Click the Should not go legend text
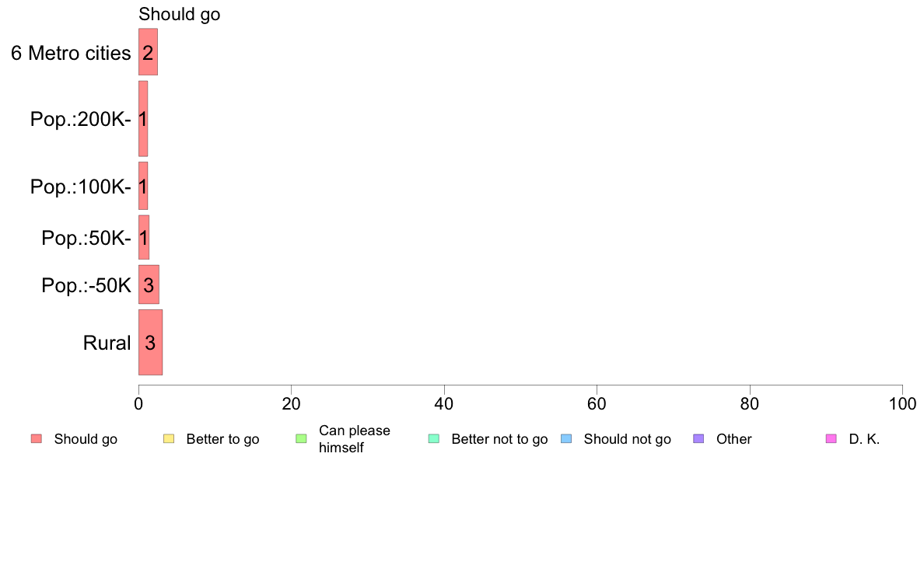The height and width of the screenshot is (572, 924). [x=628, y=439]
